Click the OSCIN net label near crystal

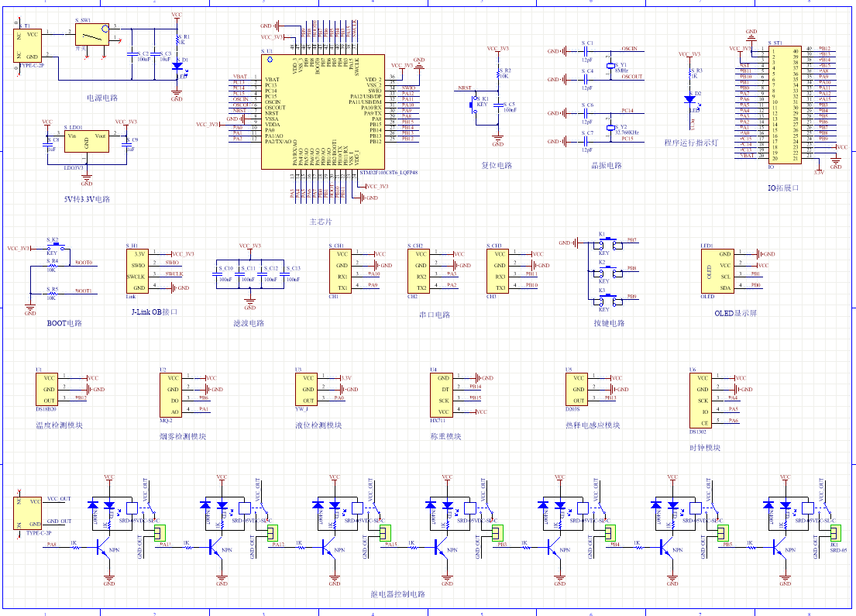click(630, 49)
